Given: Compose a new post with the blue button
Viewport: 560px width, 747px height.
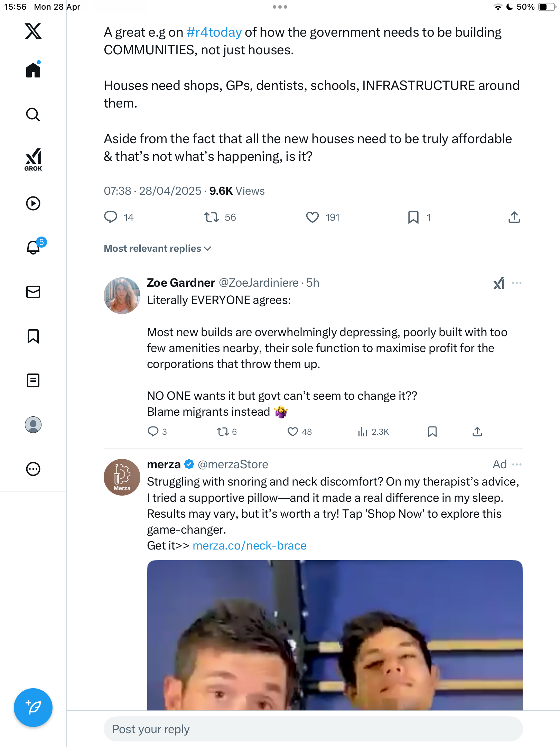Looking at the screenshot, I should click(33, 708).
